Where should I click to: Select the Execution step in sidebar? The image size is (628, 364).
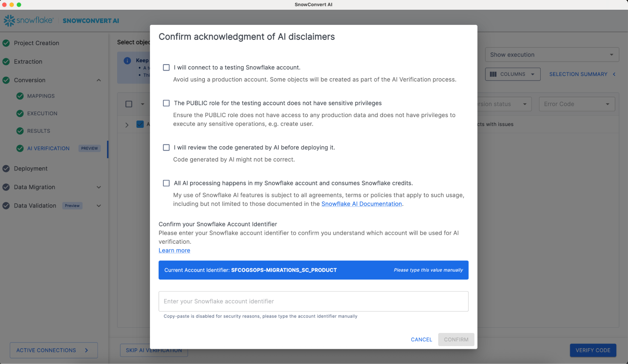point(42,113)
